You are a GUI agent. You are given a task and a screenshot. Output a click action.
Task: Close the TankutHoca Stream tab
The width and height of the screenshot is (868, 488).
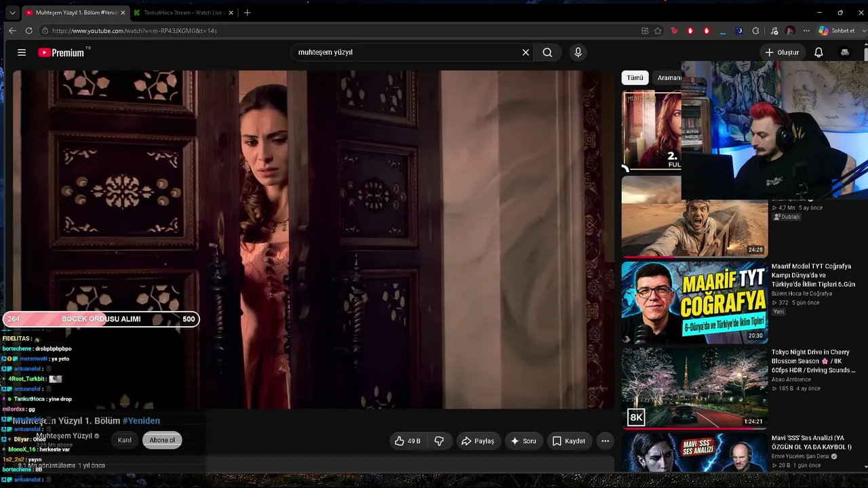pyautogui.click(x=231, y=12)
